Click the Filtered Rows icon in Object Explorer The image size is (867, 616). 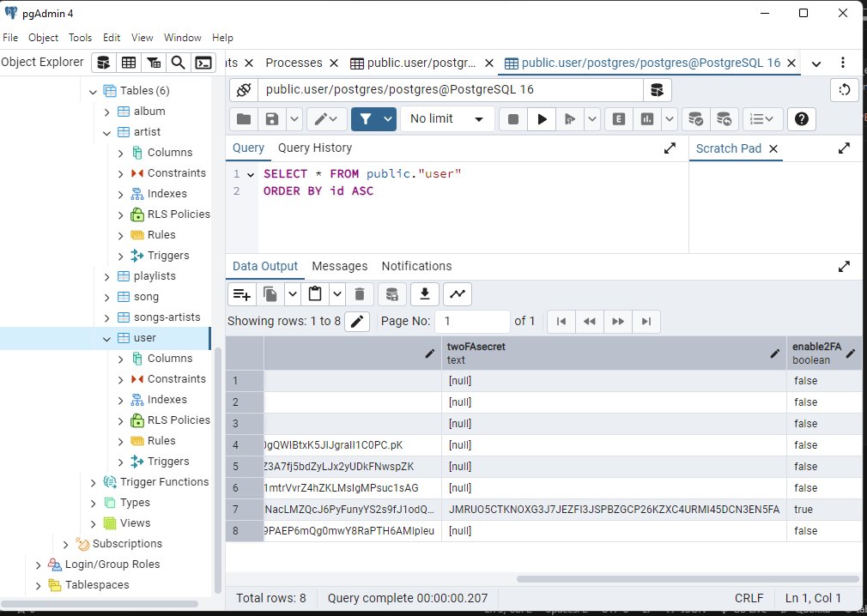point(154,63)
